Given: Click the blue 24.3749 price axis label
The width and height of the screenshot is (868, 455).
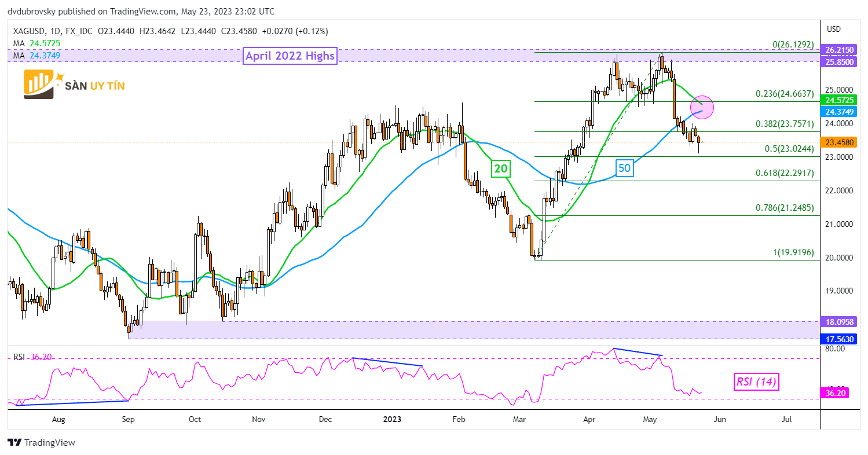Looking at the screenshot, I should (x=839, y=111).
